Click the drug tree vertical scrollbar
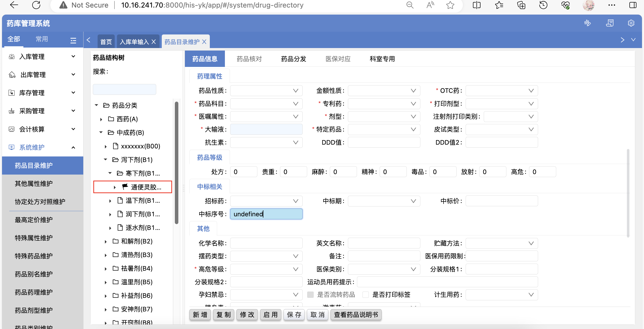 [177, 162]
